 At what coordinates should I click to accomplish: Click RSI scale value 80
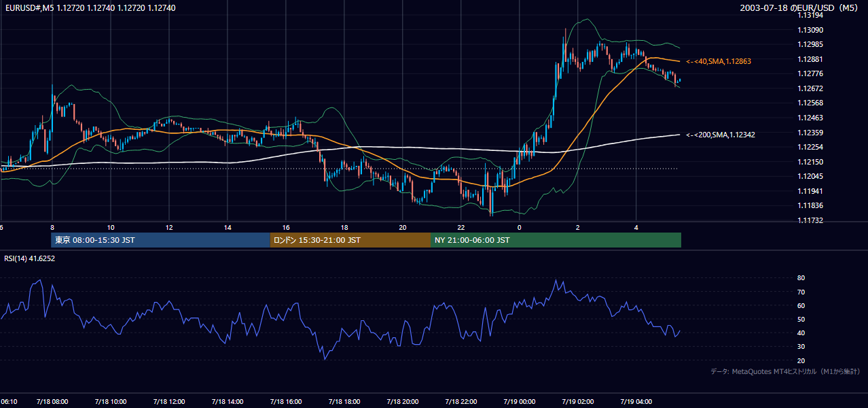(x=801, y=278)
